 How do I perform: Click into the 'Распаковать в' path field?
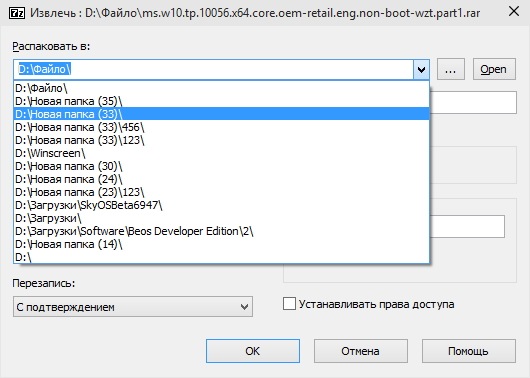coord(214,70)
